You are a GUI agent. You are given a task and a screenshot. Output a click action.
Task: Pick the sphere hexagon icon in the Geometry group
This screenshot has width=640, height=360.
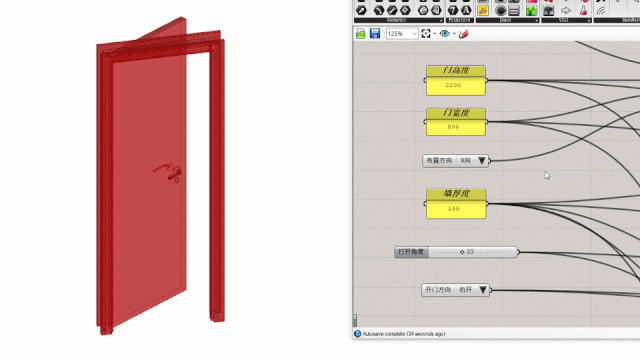click(x=422, y=10)
